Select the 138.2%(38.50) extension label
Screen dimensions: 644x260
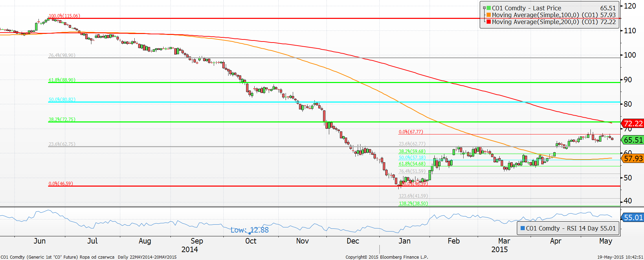(413, 204)
